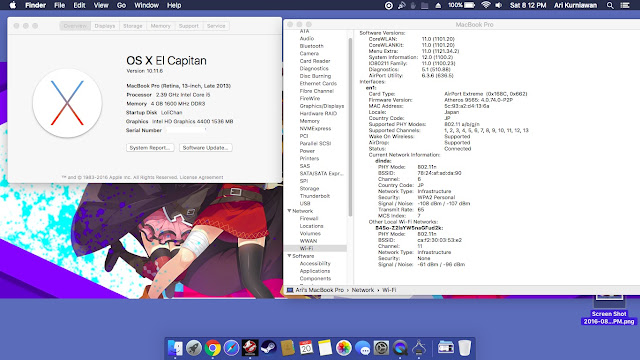Switch to the Service tab
Screen dimensions: 640x360
coord(216,26)
